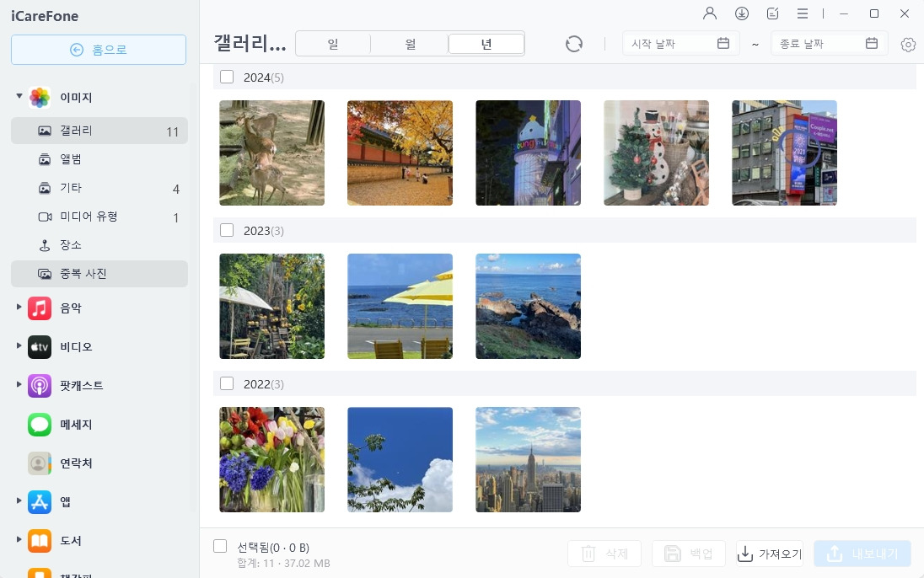Image resolution: width=924 pixels, height=578 pixels.
Task: Select the yellow parasol seaside photo
Action: pos(400,307)
